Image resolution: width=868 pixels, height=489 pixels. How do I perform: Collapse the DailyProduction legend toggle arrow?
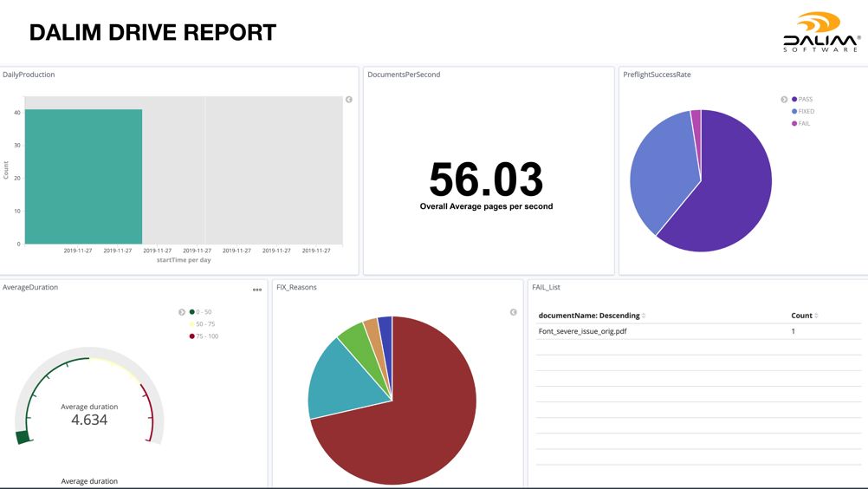tap(349, 100)
